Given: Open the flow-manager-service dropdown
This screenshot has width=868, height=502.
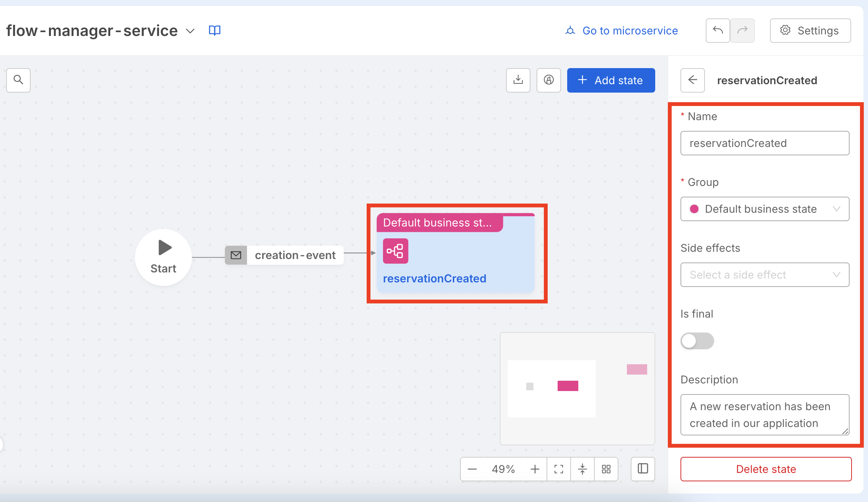Looking at the screenshot, I should click(190, 31).
